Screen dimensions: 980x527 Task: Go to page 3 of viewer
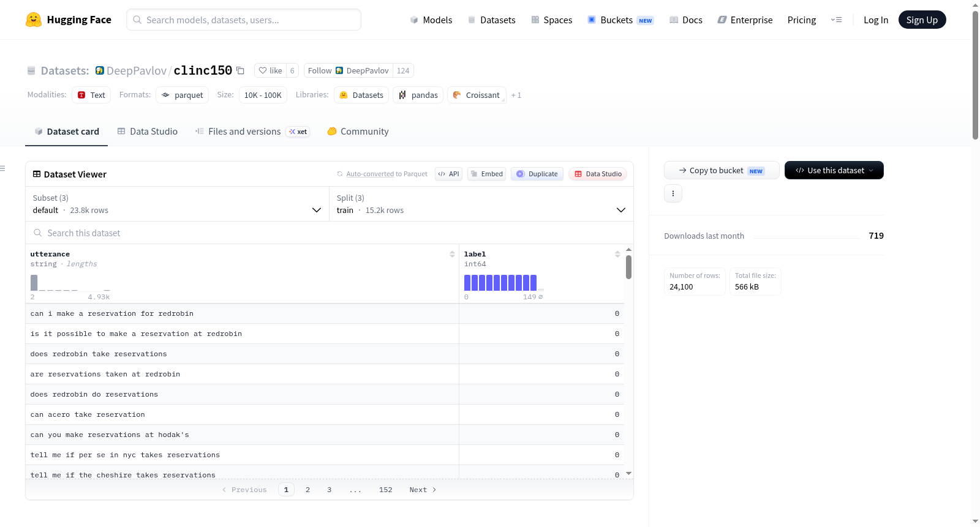click(330, 490)
